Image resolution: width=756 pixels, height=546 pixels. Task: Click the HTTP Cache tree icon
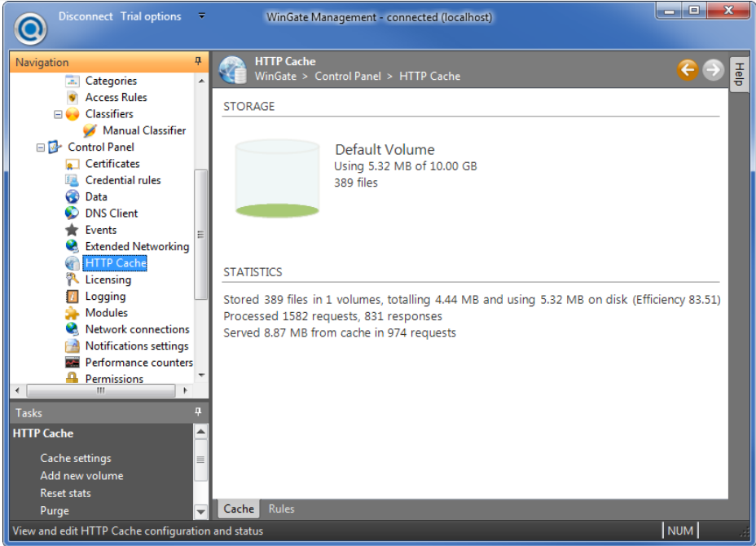[73, 263]
